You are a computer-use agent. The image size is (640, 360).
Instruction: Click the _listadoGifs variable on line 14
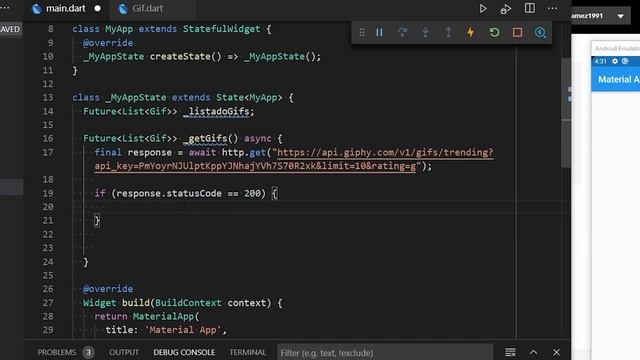point(218,111)
